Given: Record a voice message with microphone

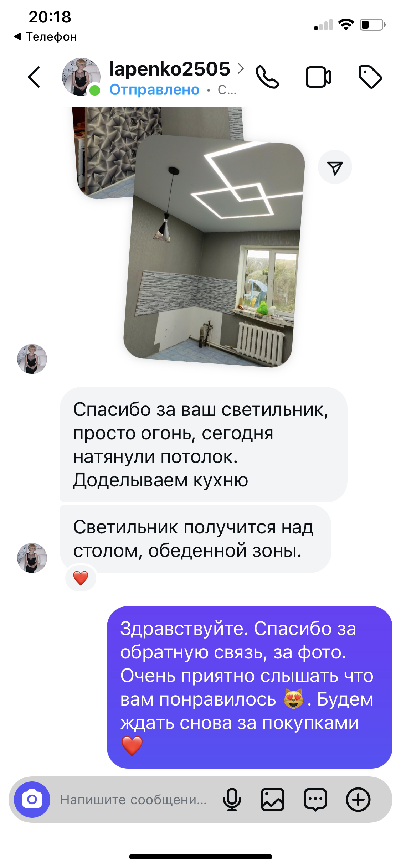Looking at the screenshot, I should (x=232, y=800).
